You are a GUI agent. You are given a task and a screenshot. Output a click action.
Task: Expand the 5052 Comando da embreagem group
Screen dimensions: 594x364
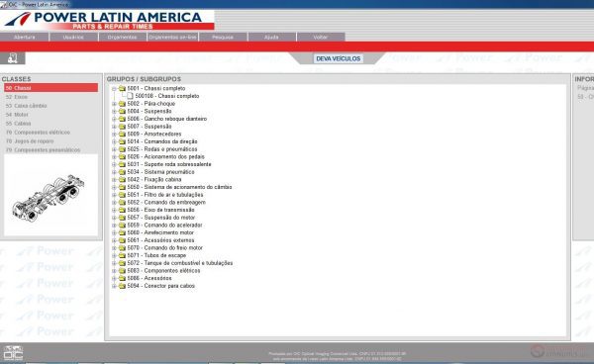pyautogui.click(x=114, y=203)
